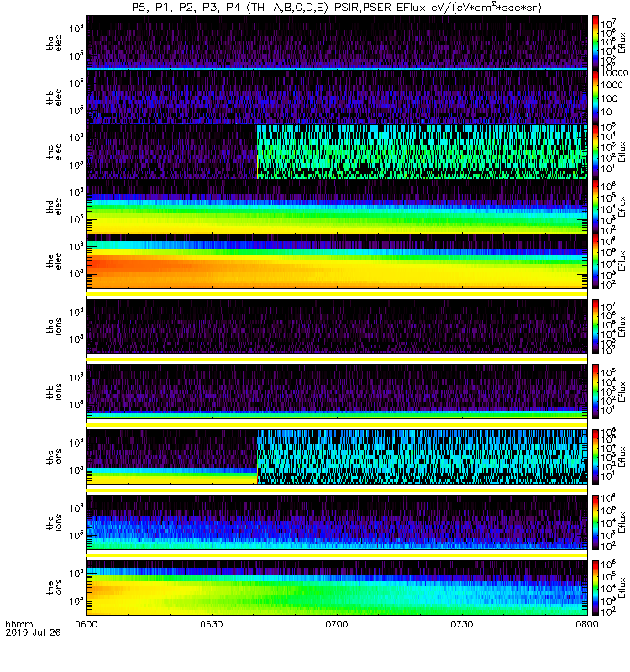Click the color bar beside tha elec panel
The image size is (630, 672).
(x=596, y=43)
